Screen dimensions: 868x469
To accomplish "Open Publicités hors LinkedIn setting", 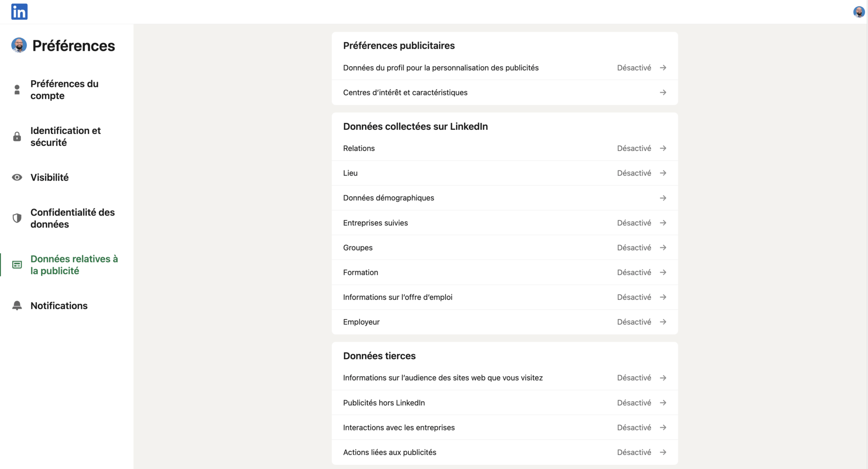I will point(505,403).
